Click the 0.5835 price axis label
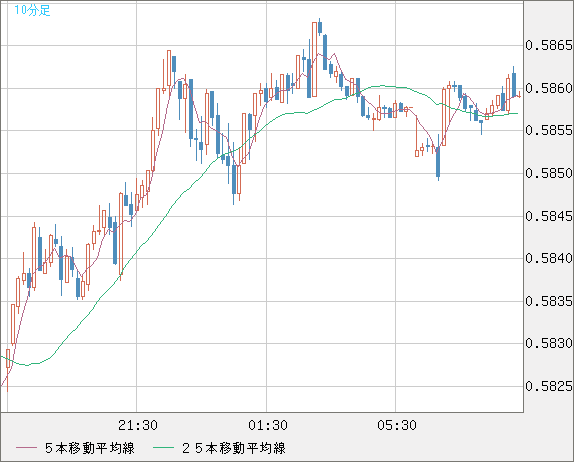Viewport: 574px width, 462px height. click(549, 301)
